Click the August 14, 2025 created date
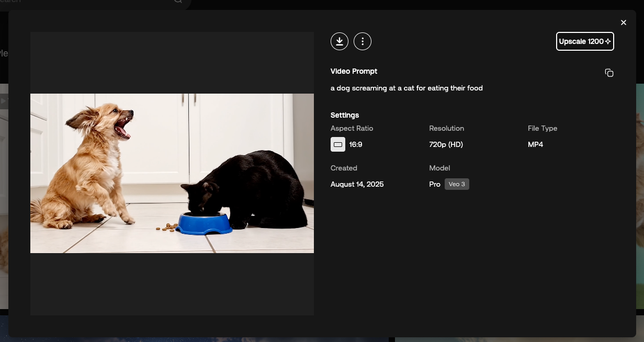The width and height of the screenshot is (644, 342). coord(357,184)
